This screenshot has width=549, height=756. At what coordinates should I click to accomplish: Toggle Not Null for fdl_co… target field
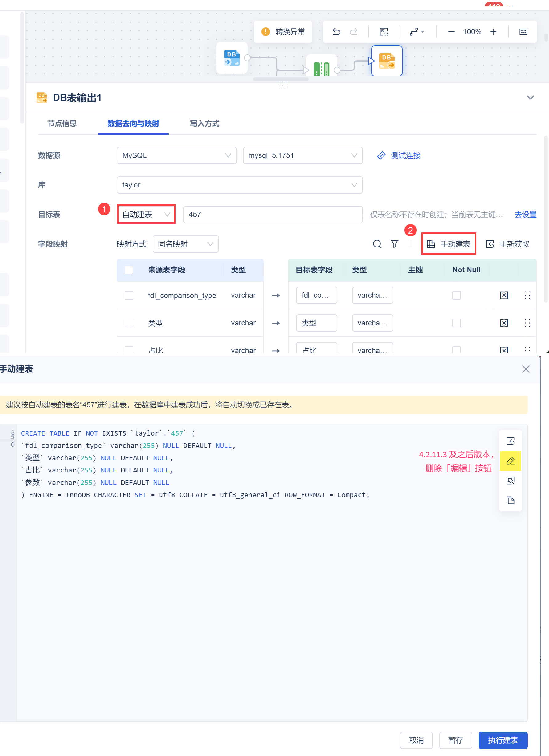[x=456, y=295]
